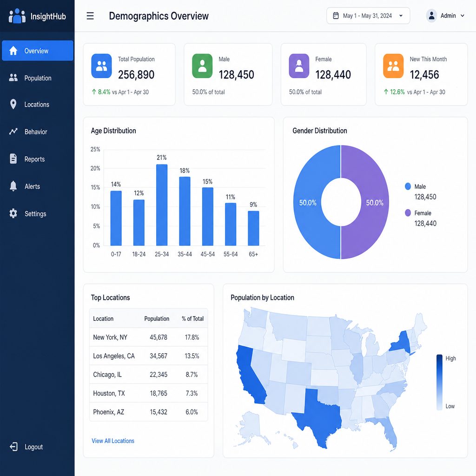Click the green arrow beside 12.6%
Screen dimensions: 476x476
pos(386,92)
